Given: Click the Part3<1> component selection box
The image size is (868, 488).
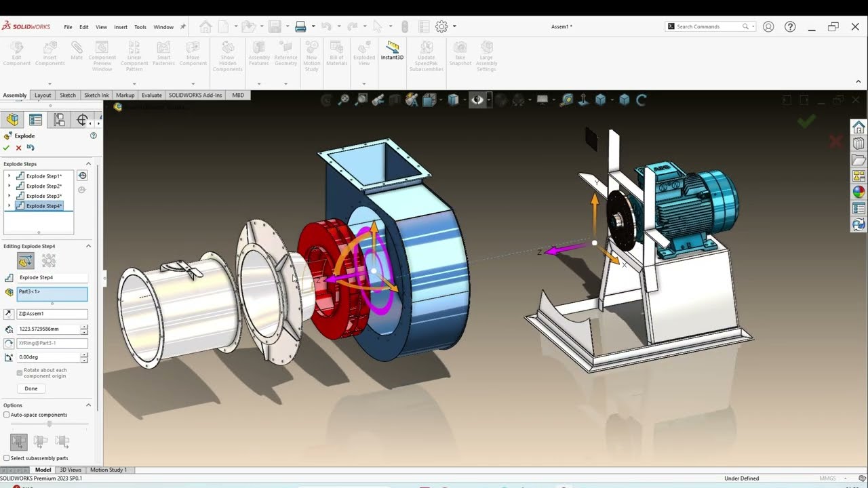Looking at the screenshot, I should coord(52,294).
